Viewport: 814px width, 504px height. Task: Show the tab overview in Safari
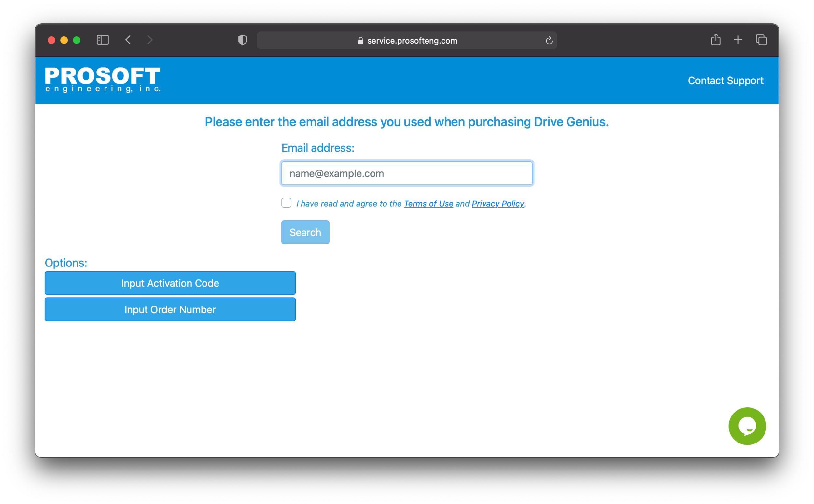[761, 40]
